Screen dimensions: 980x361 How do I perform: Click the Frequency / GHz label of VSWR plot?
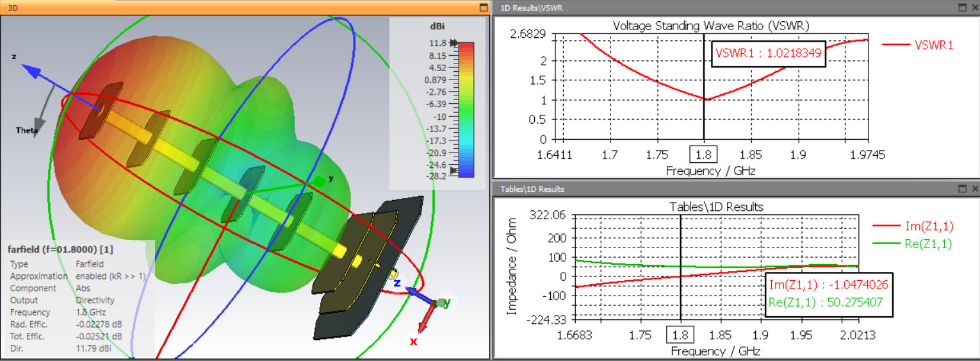click(x=711, y=171)
